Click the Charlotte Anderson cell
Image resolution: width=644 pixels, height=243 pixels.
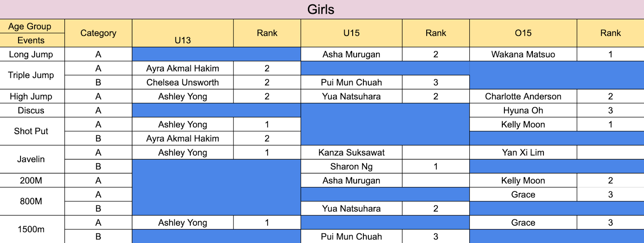point(523,96)
